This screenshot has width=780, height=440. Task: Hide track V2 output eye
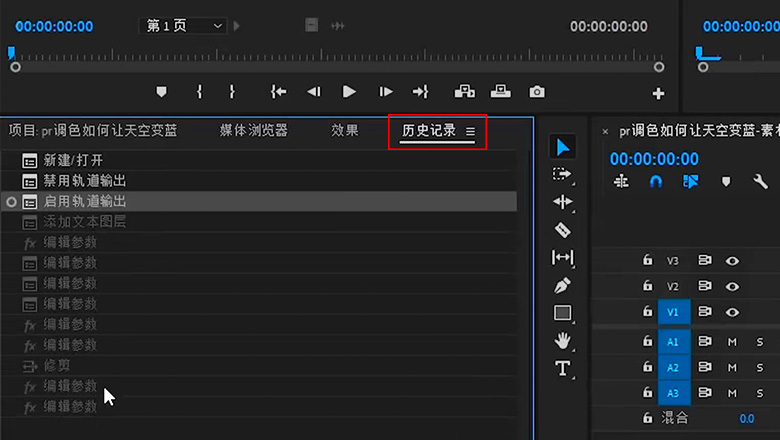point(732,287)
